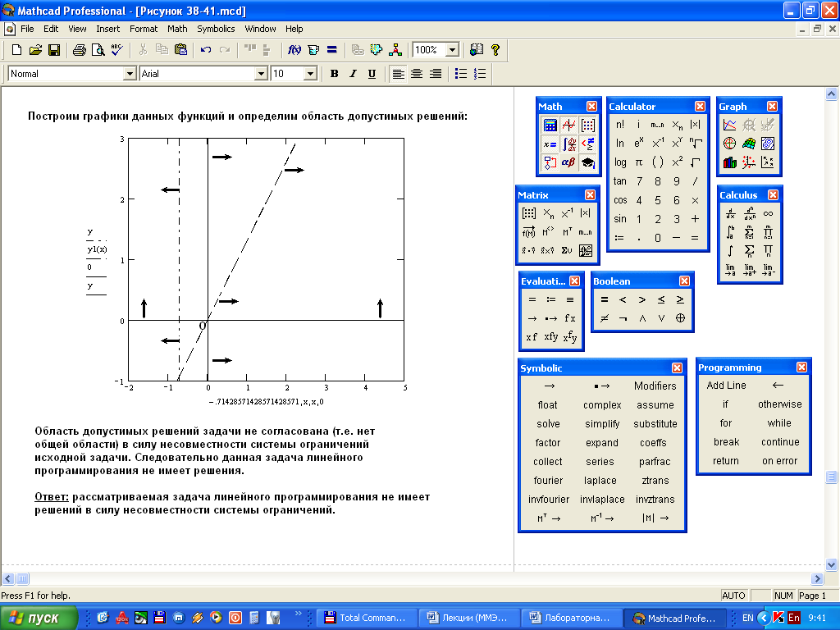The width and height of the screenshot is (840, 630).
Task: Insert definite integral from Calculus palette
Action: coord(730,232)
